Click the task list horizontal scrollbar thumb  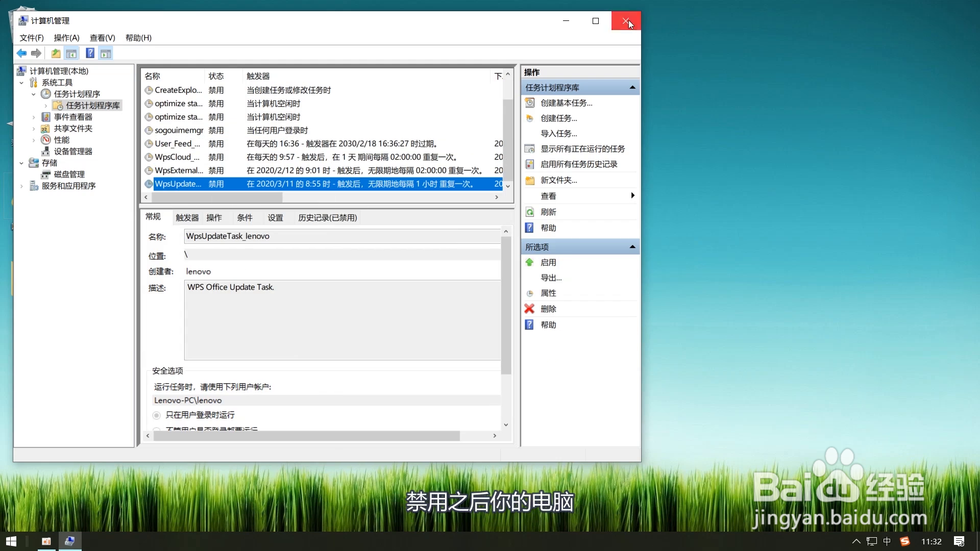[x=216, y=197]
